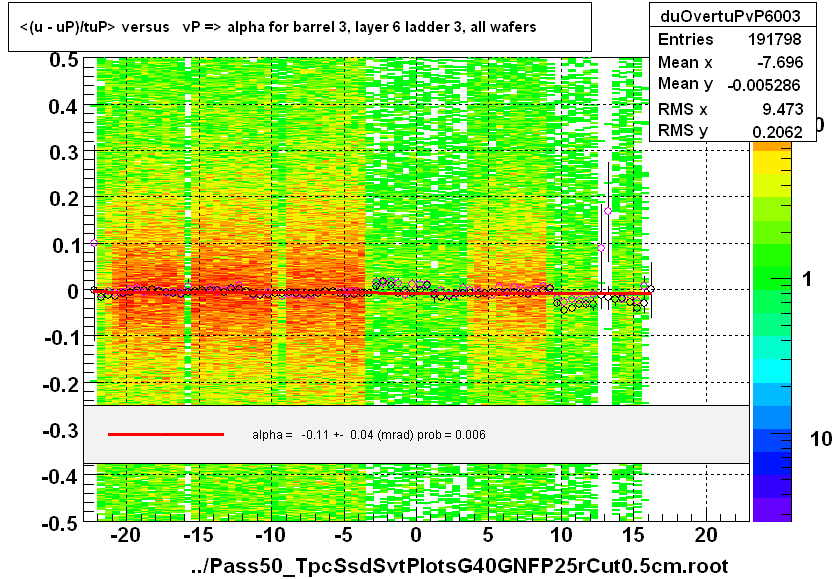Click the Mean x value -7.696
Screen dimensions: 833x579
click(x=779, y=62)
